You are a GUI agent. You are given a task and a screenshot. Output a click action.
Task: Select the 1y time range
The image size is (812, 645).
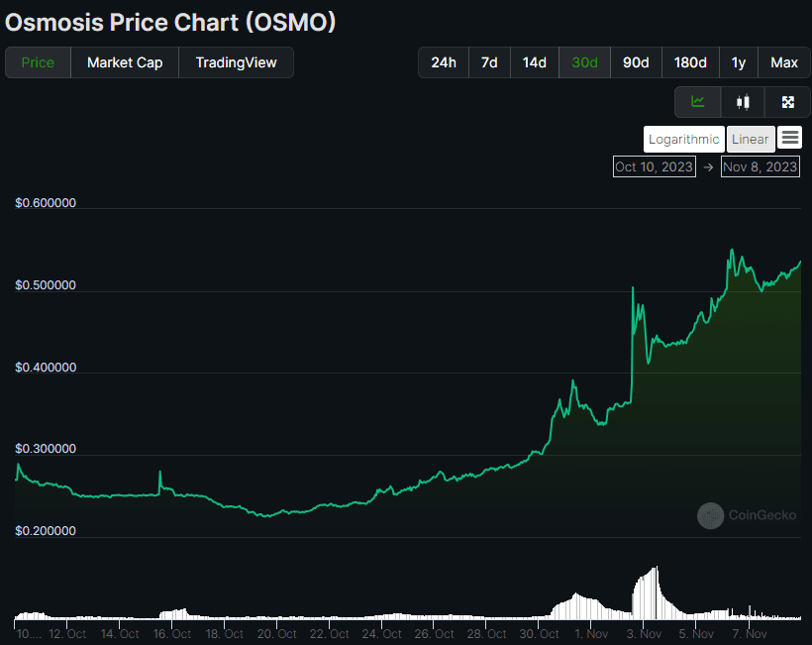(x=739, y=62)
